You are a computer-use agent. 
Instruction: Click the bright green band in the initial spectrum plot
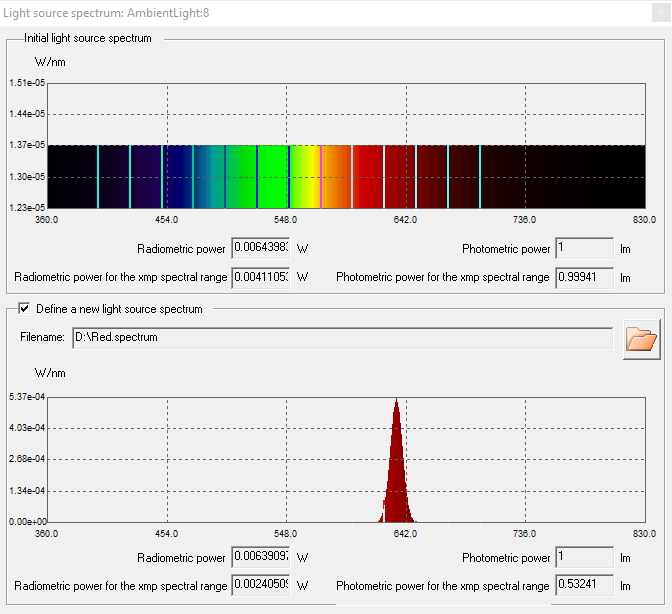[x=273, y=177]
